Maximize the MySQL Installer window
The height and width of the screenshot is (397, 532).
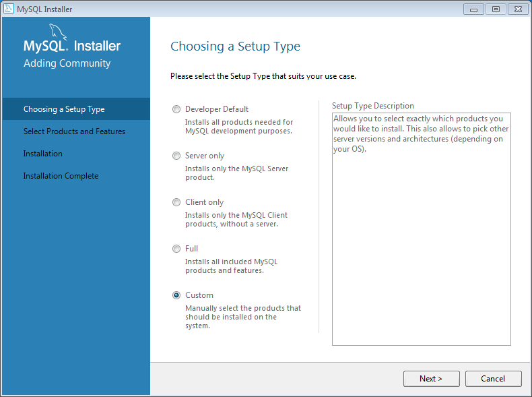click(496, 9)
